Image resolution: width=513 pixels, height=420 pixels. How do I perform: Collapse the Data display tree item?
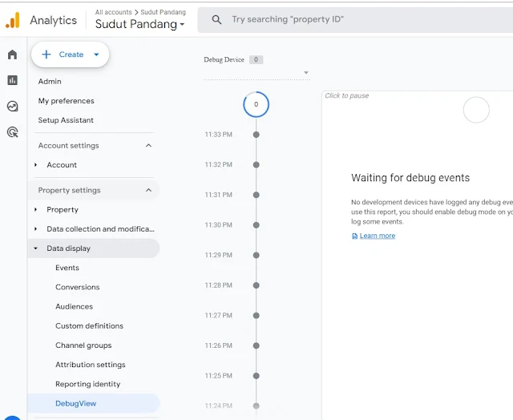coord(35,248)
